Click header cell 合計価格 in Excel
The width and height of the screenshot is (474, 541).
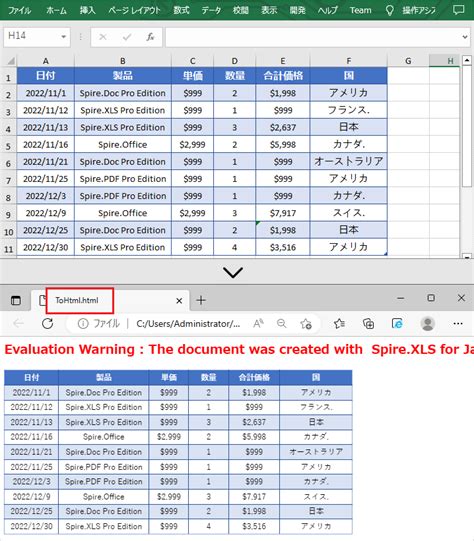coord(283,76)
